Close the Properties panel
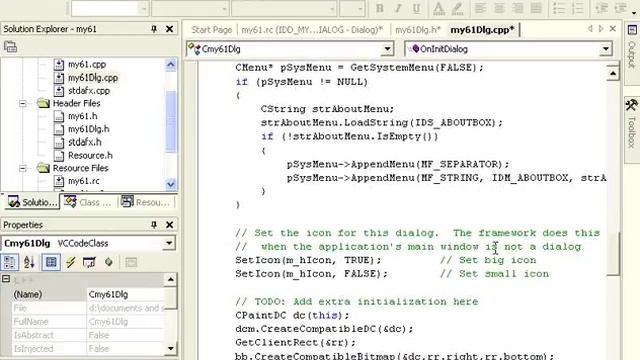Image resolution: width=640 pixels, height=360 pixels. point(169,224)
